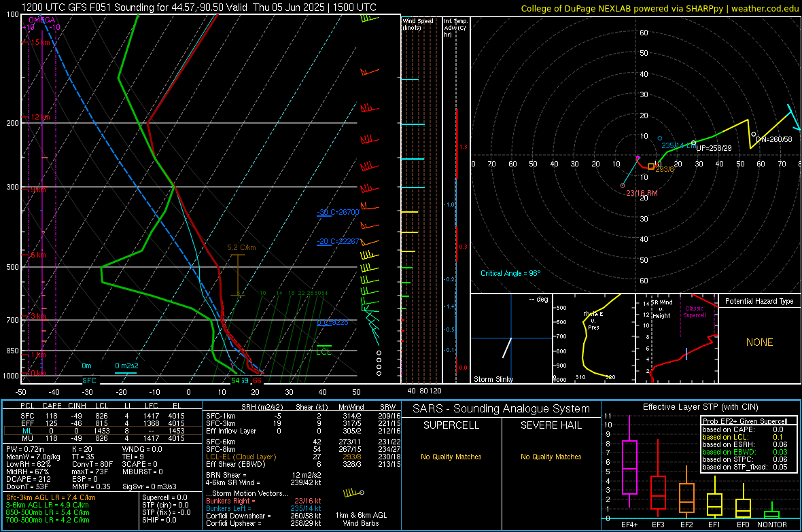
Task: Click the Classic Supercell label in SR Wind panel
Action: pos(695,312)
